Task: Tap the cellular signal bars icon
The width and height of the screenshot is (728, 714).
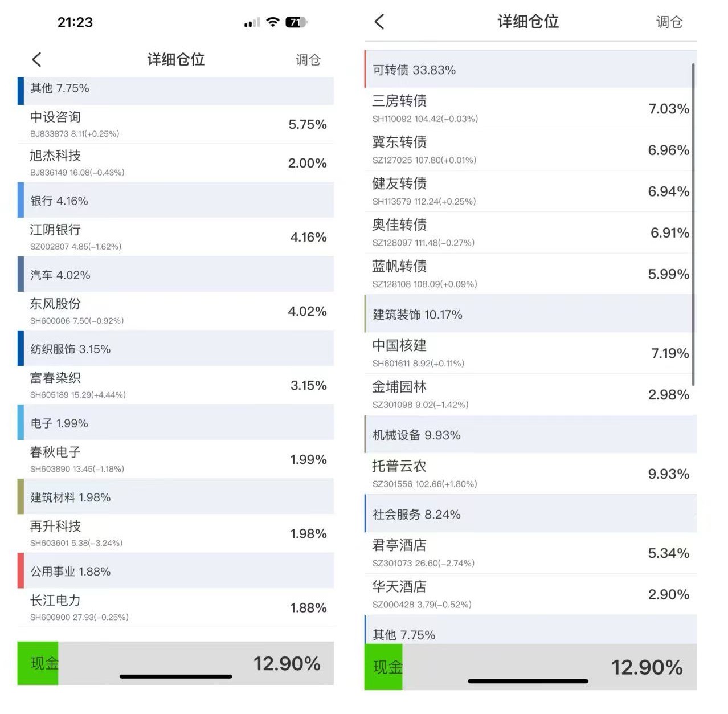Action: click(x=252, y=23)
